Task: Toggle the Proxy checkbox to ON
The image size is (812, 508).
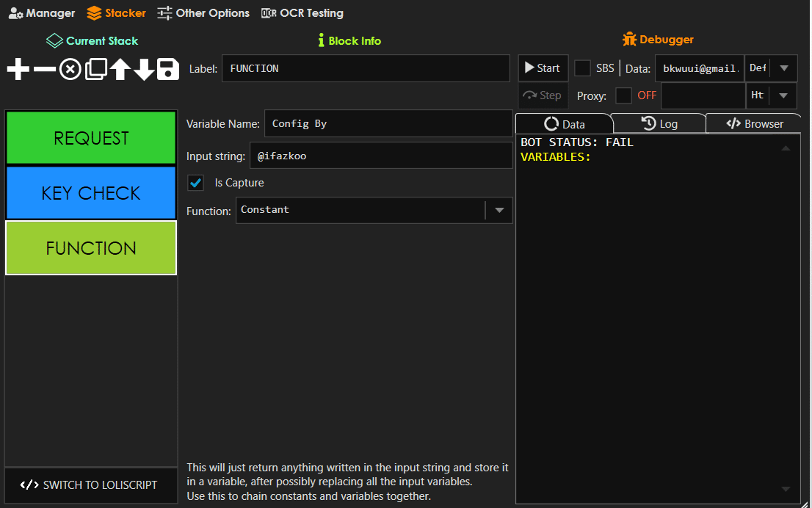Action: click(x=623, y=95)
